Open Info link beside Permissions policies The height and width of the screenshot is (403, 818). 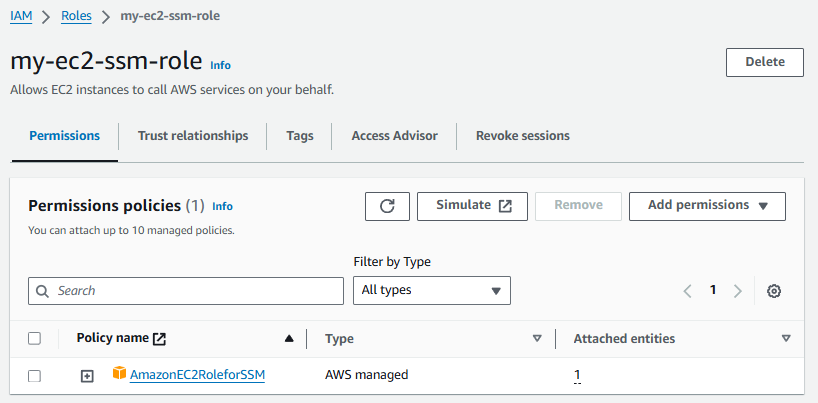pyautogui.click(x=222, y=206)
